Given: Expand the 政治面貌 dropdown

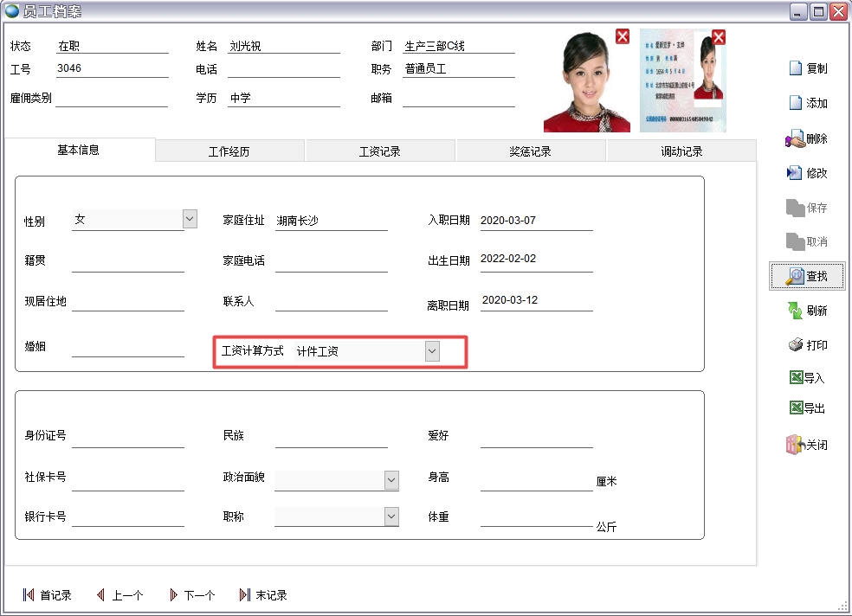Looking at the screenshot, I should 391,480.
